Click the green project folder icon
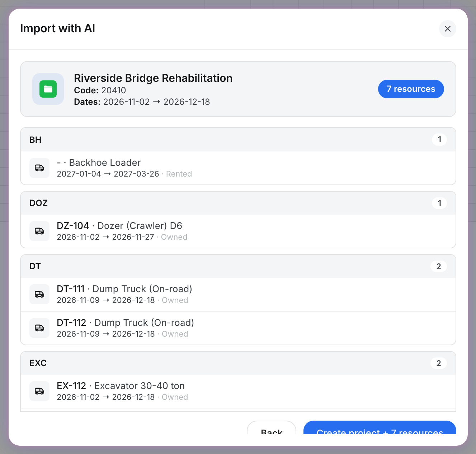 [48, 89]
